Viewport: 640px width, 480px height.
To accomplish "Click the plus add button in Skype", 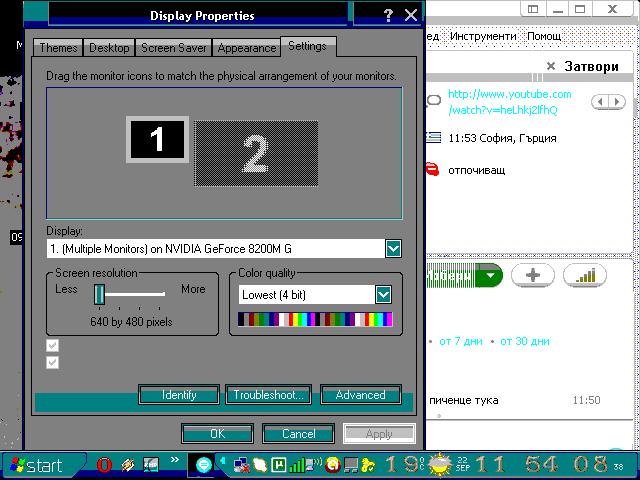I will 532,276.
